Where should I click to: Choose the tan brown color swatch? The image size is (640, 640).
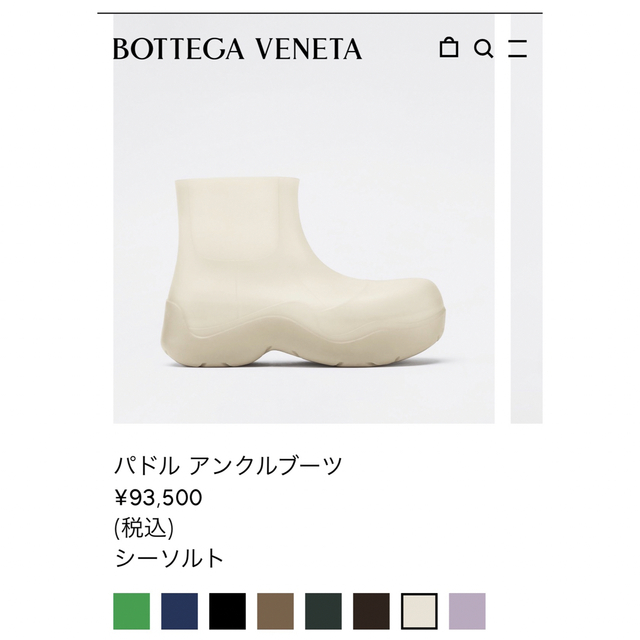click(x=275, y=611)
